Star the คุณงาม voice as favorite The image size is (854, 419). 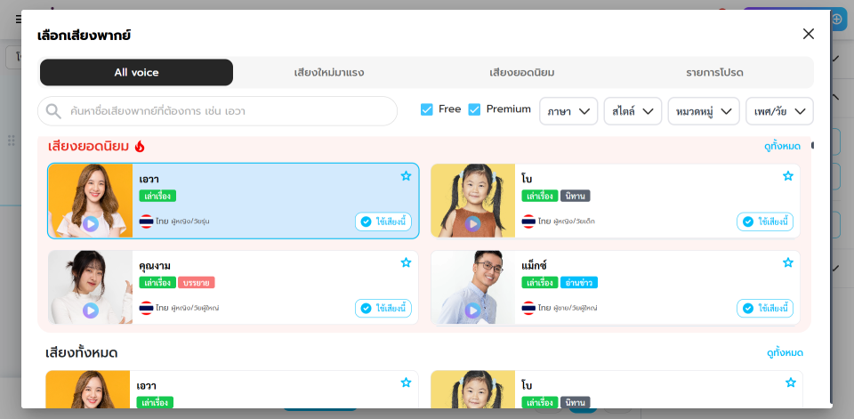click(x=406, y=263)
